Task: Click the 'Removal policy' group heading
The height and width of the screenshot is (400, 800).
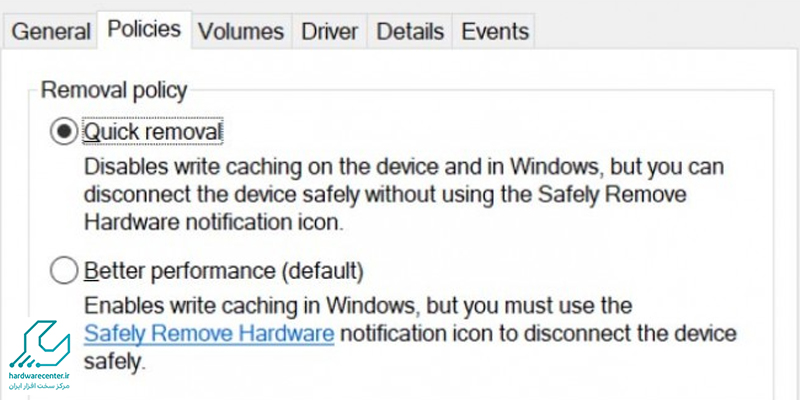Action: tap(114, 90)
